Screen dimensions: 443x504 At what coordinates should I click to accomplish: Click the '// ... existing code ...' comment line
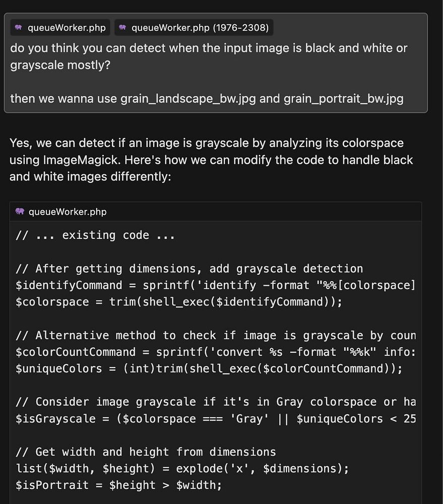[x=95, y=235]
